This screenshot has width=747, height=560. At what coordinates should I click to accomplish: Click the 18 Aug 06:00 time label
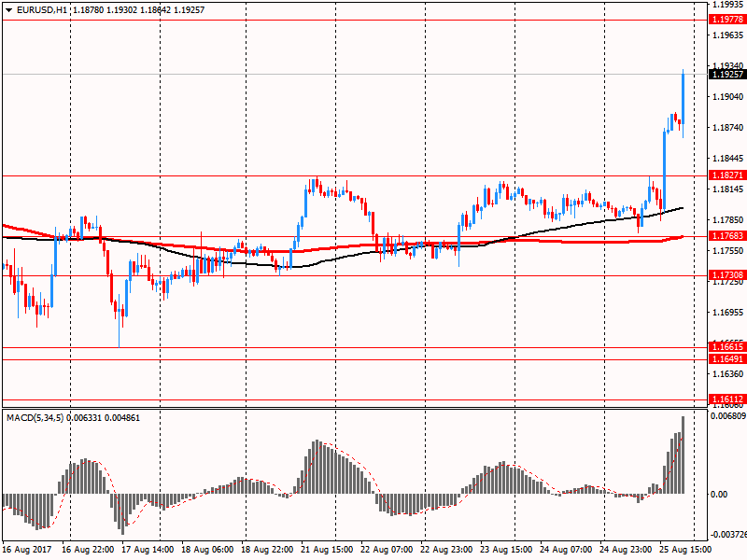pos(207,550)
